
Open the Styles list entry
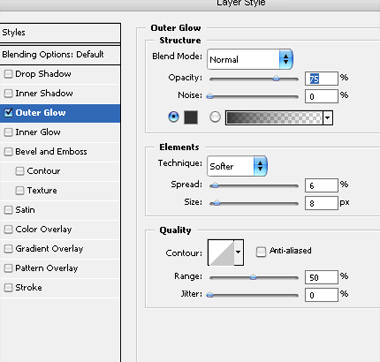(60, 33)
